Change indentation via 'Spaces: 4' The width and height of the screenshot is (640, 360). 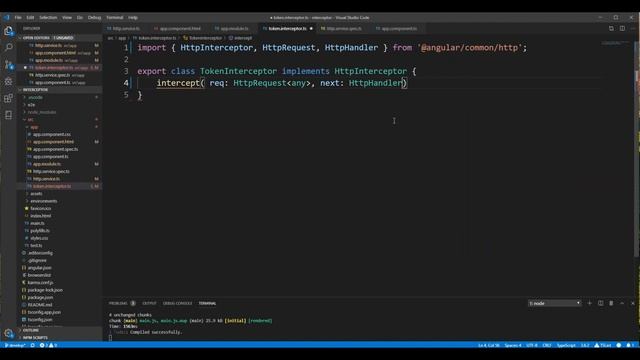pyautogui.click(x=513, y=345)
